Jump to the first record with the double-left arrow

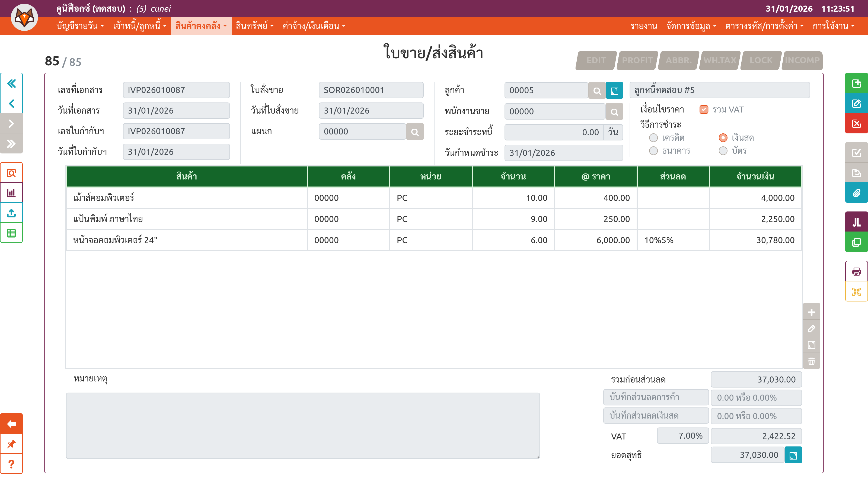pos(11,83)
